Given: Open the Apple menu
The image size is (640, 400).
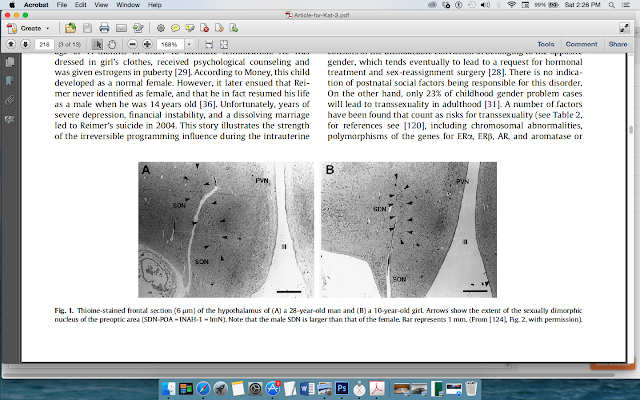Looking at the screenshot, I should coord(12,5).
